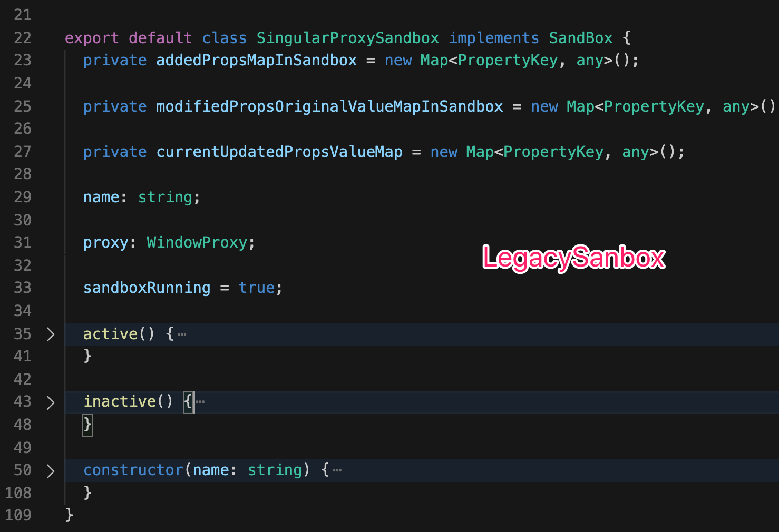Click the export keyword
779x532 pixels.
[92, 38]
